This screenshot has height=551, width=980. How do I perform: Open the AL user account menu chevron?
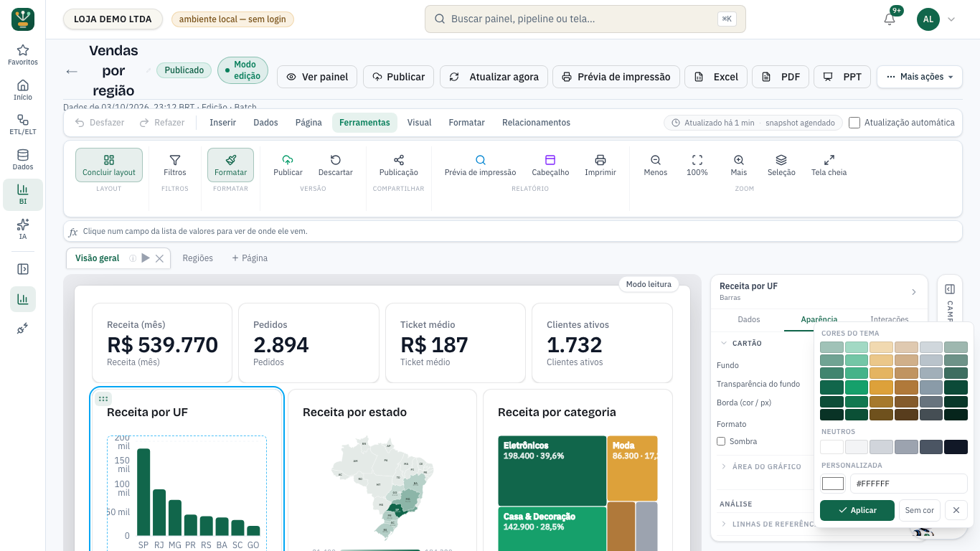coord(951,19)
